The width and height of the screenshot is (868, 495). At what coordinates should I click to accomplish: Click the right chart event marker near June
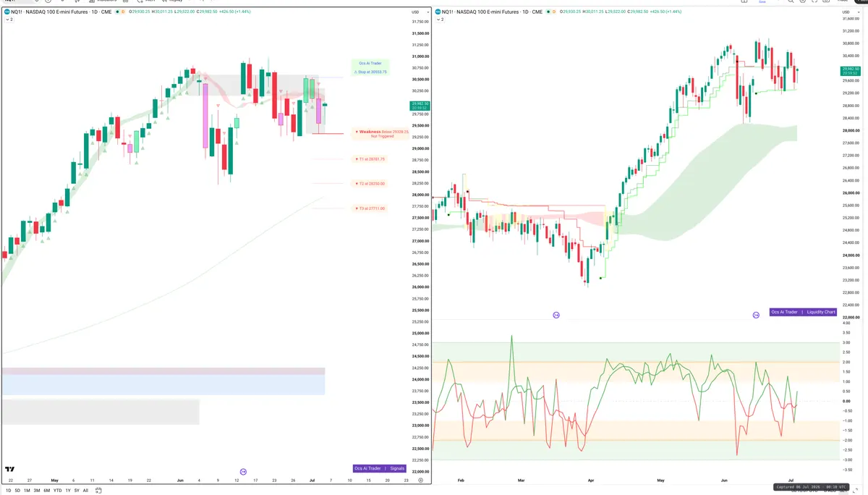pos(756,315)
